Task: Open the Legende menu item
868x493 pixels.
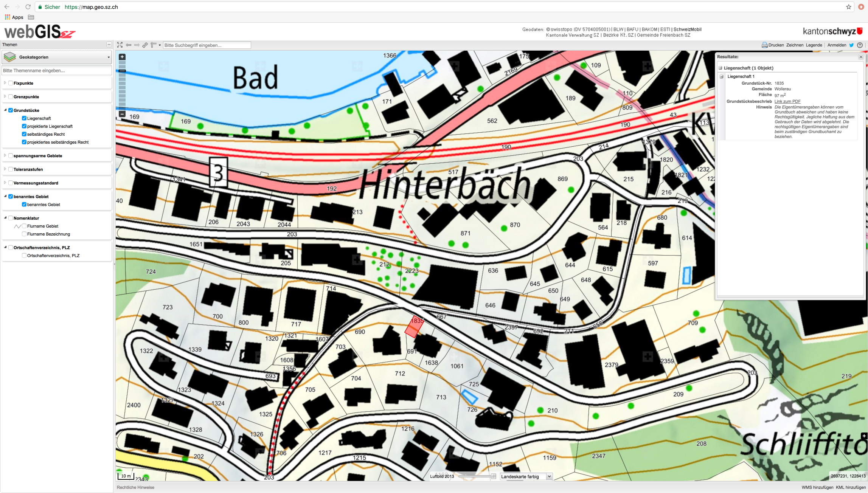Action: [814, 45]
